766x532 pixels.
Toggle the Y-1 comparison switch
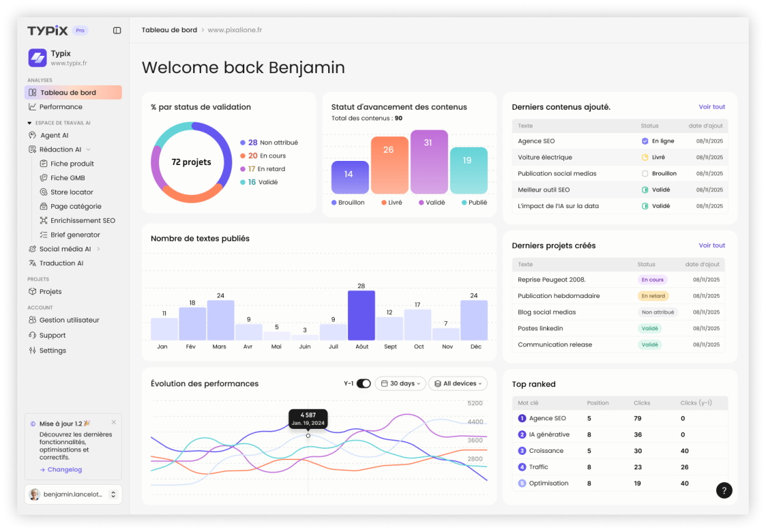click(363, 384)
